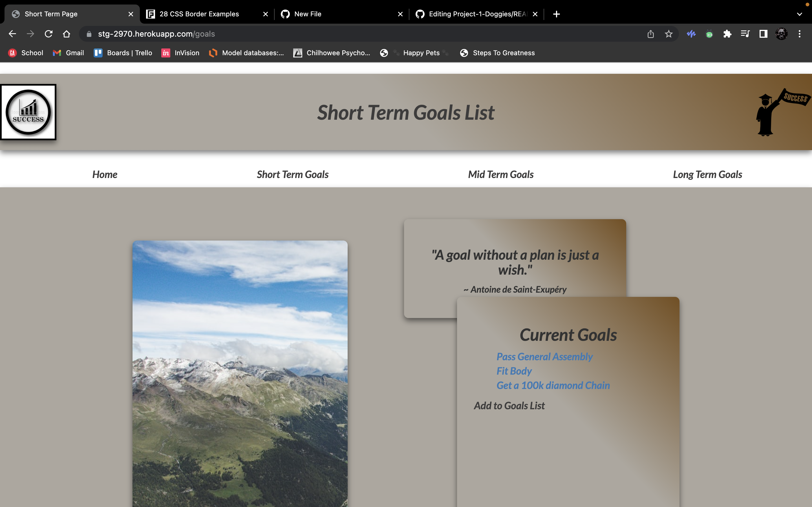The height and width of the screenshot is (507, 812).
Task: Open the share menu for this page
Action: (650, 34)
